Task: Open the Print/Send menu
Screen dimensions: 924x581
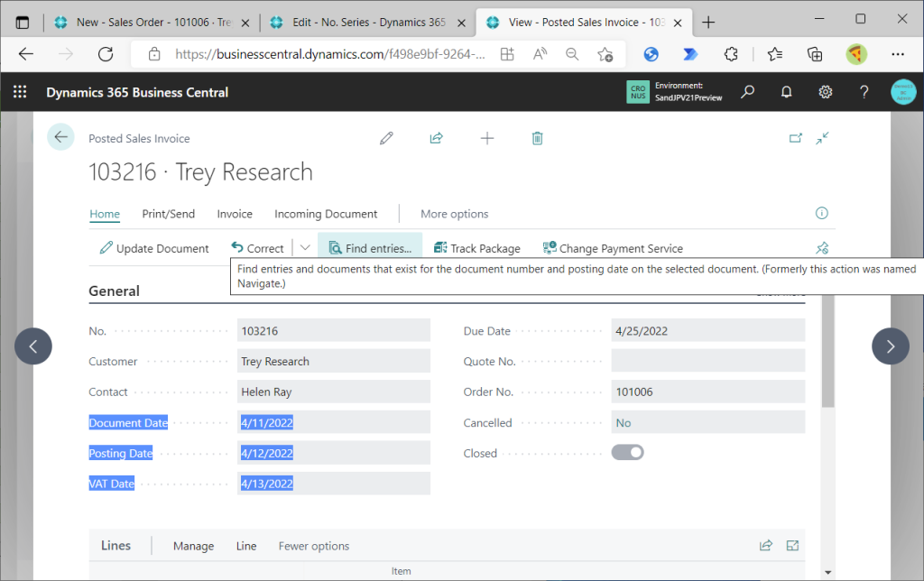Action: [168, 214]
